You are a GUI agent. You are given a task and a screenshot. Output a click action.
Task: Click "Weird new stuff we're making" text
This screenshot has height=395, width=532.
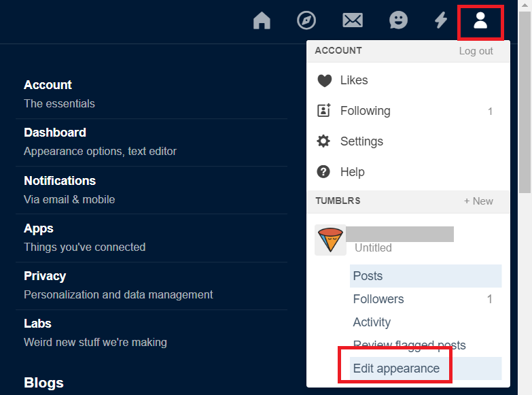pos(95,342)
